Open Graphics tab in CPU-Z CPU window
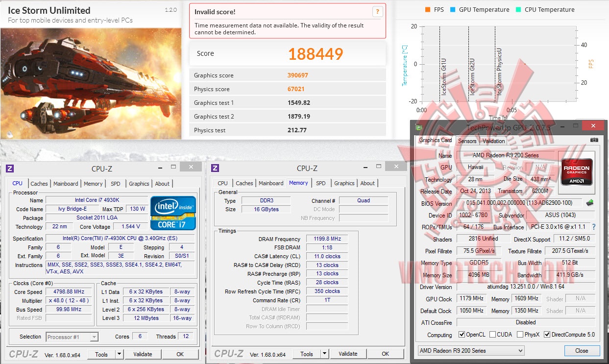Viewport: 609px width, 364px height. point(139,184)
